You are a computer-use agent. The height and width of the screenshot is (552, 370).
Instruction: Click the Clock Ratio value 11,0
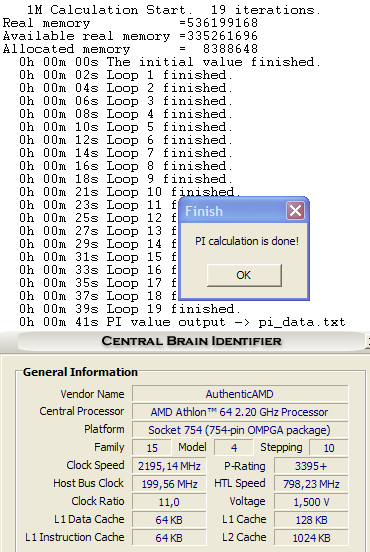click(x=169, y=502)
